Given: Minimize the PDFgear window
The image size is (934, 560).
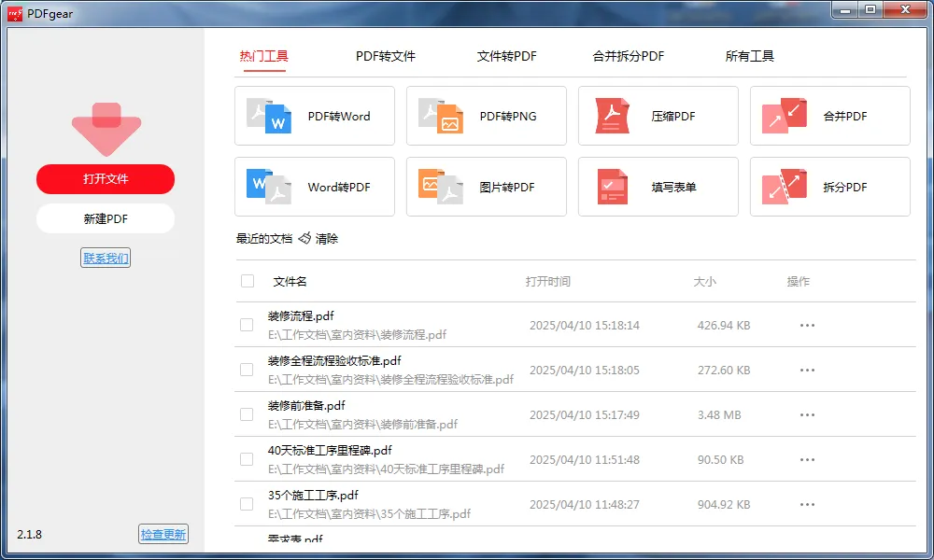Looking at the screenshot, I should point(844,9).
